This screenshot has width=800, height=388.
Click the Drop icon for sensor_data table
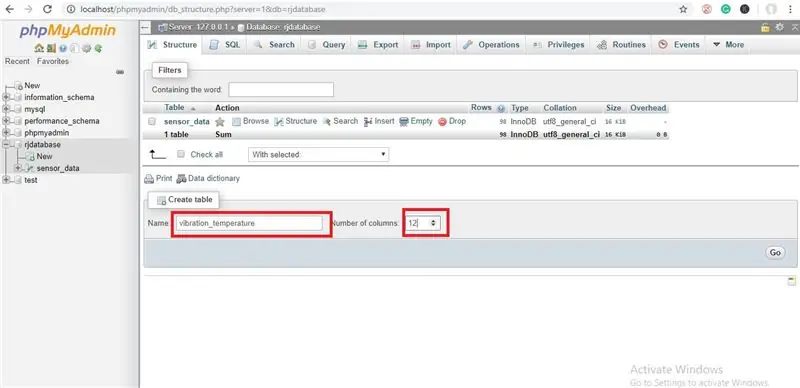coord(442,122)
